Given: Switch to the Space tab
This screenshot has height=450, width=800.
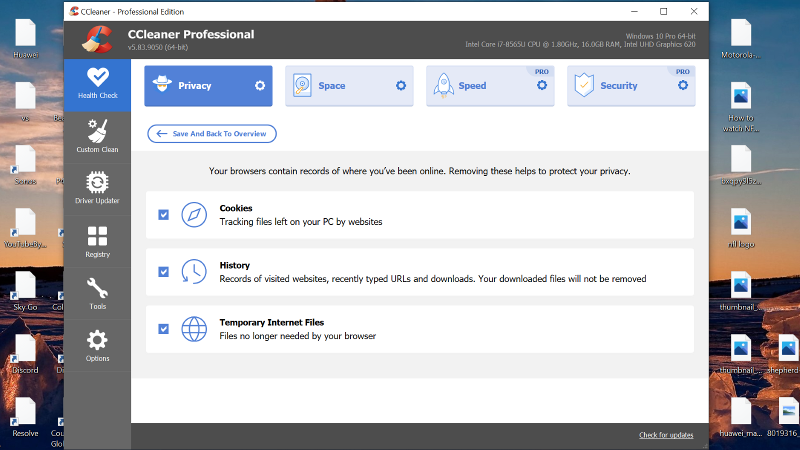Looking at the screenshot, I should click(x=349, y=86).
